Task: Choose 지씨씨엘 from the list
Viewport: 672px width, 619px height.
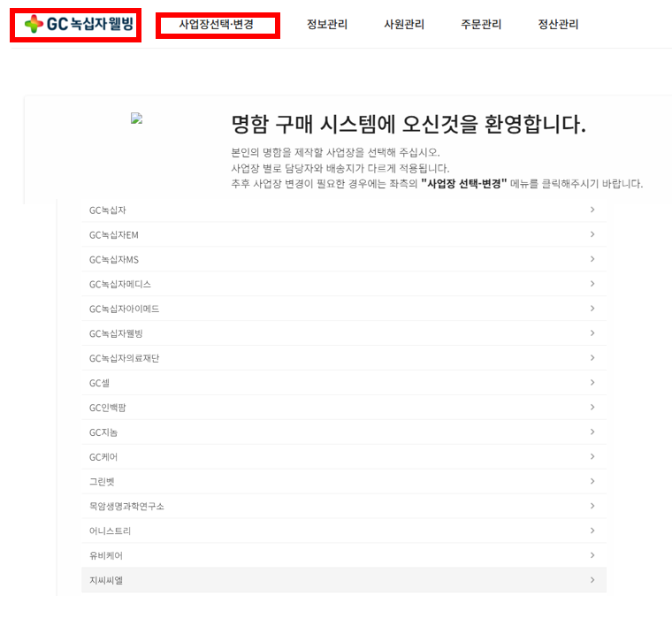Action: click(344, 580)
